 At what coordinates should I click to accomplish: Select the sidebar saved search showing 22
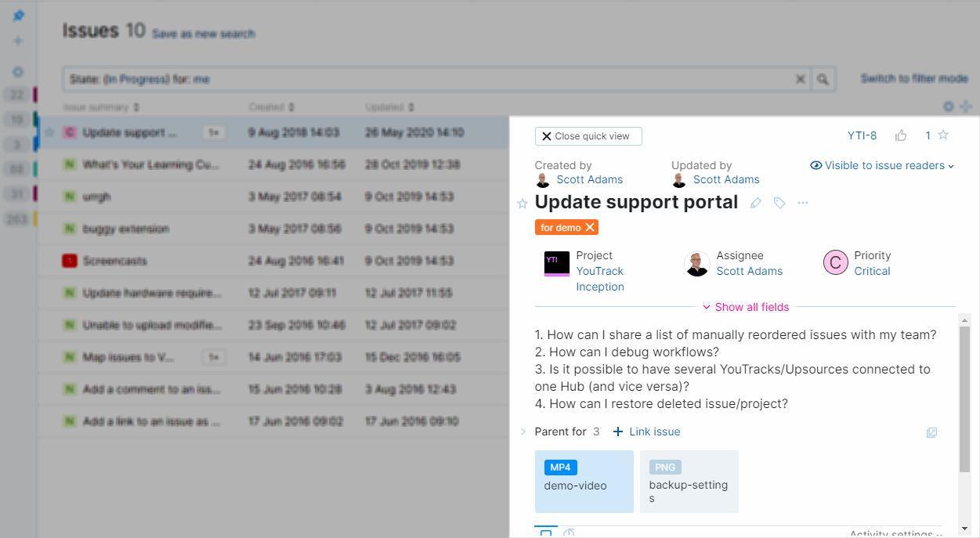click(18, 95)
